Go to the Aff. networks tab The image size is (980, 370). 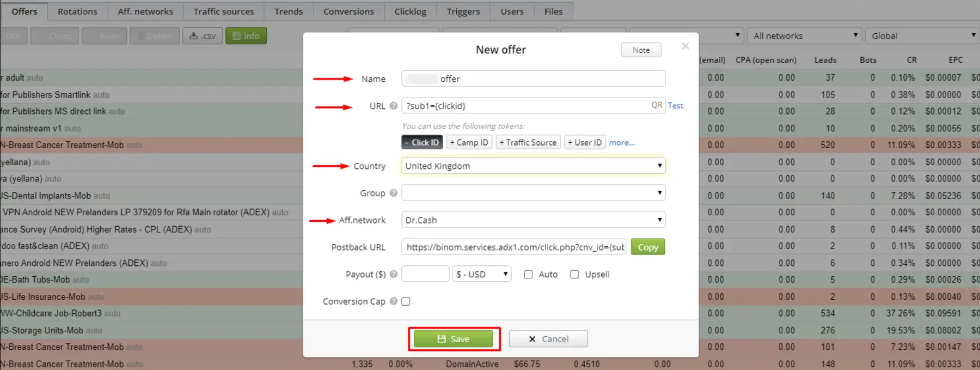click(x=145, y=11)
